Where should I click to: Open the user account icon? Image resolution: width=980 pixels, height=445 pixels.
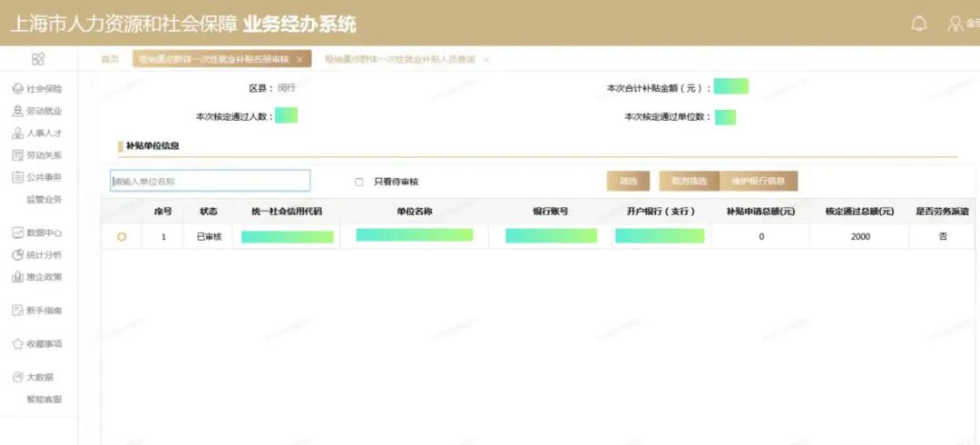coord(955,24)
